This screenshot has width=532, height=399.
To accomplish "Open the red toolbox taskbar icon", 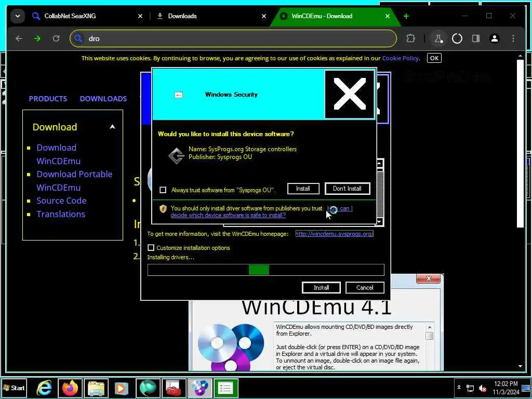I will [x=174, y=388].
